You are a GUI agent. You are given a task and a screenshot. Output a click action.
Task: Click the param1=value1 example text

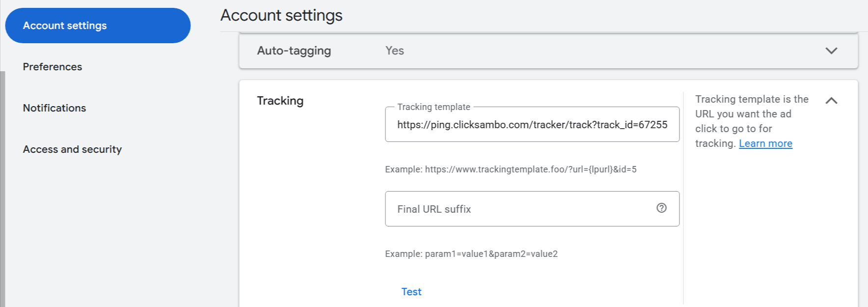(x=471, y=254)
